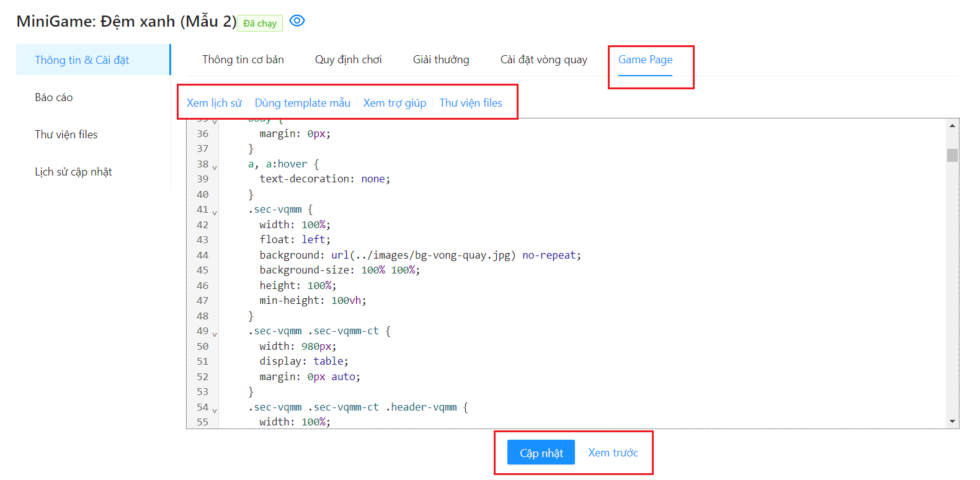Image resolution: width=980 pixels, height=480 pixels.
Task: Select the Game Page tab
Action: [x=645, y=60]
